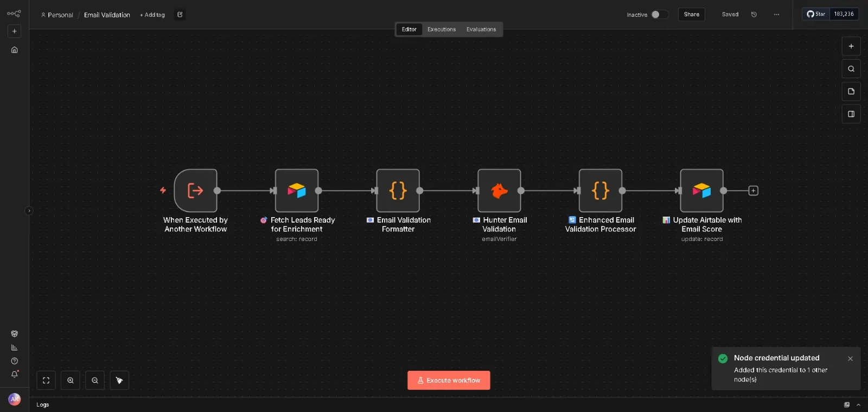Open the templates cube icon in sidebar
This screenshot has width=868, height=412.
pyautogui.click(x=15, y=334)
